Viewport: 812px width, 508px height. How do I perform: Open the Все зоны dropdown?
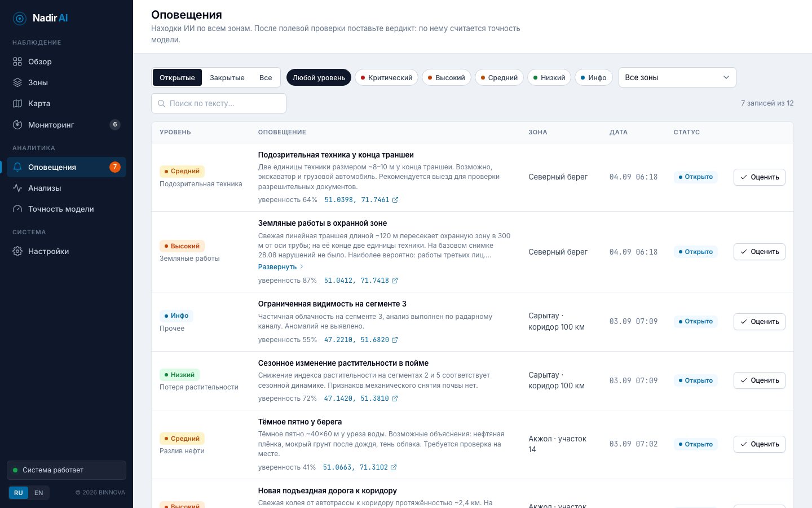pyautogui.click(x=677, y=77)
